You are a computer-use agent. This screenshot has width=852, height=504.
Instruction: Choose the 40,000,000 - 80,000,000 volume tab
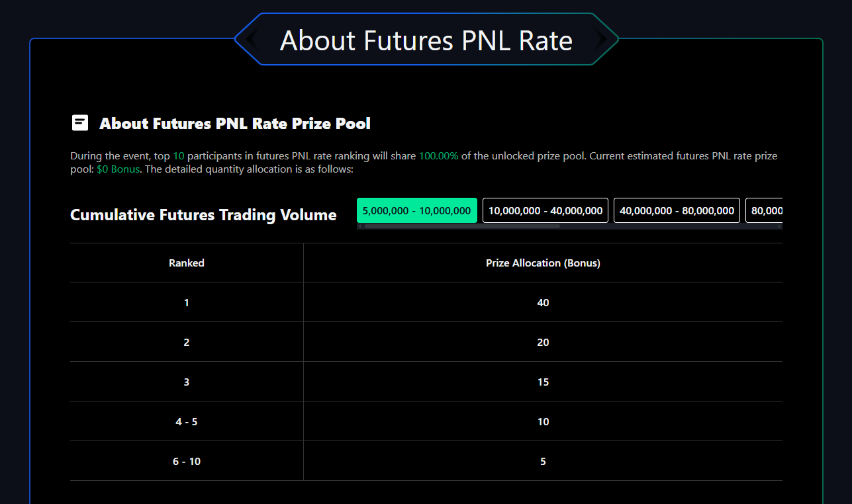click(x=677, y=210)
